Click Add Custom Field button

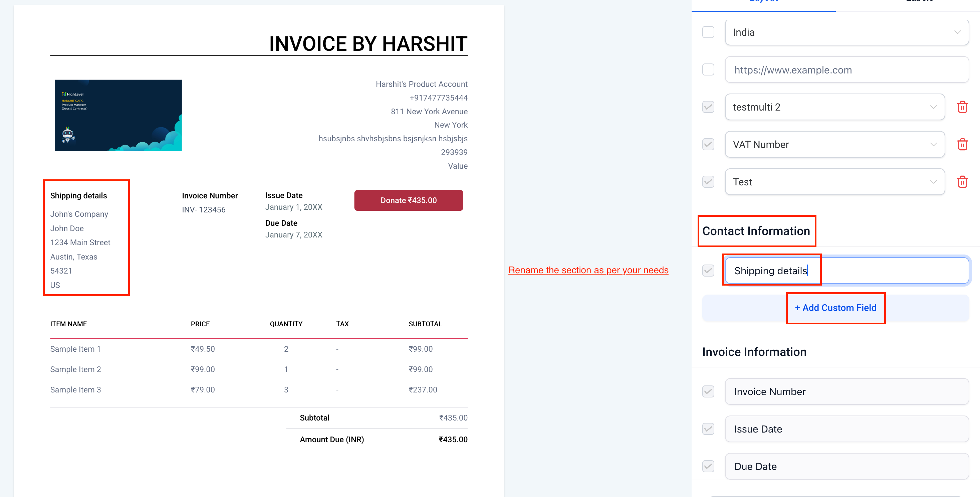click(835, 308)
